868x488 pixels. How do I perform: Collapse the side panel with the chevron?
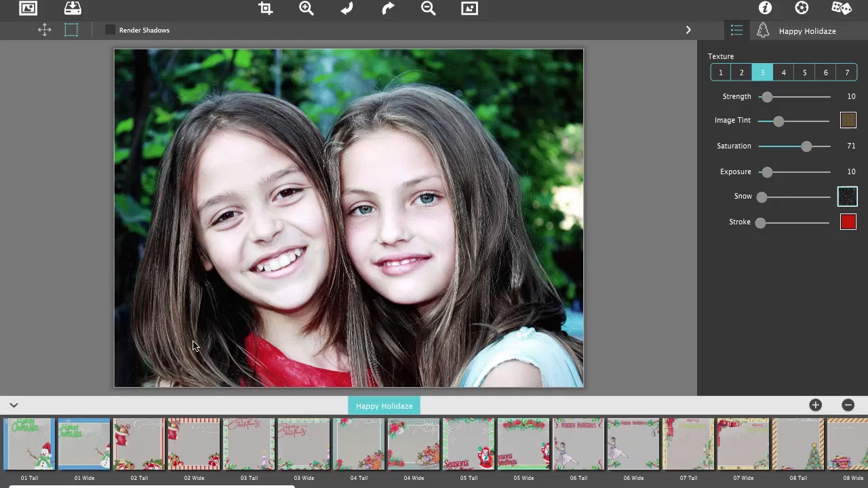click(688, 30)
